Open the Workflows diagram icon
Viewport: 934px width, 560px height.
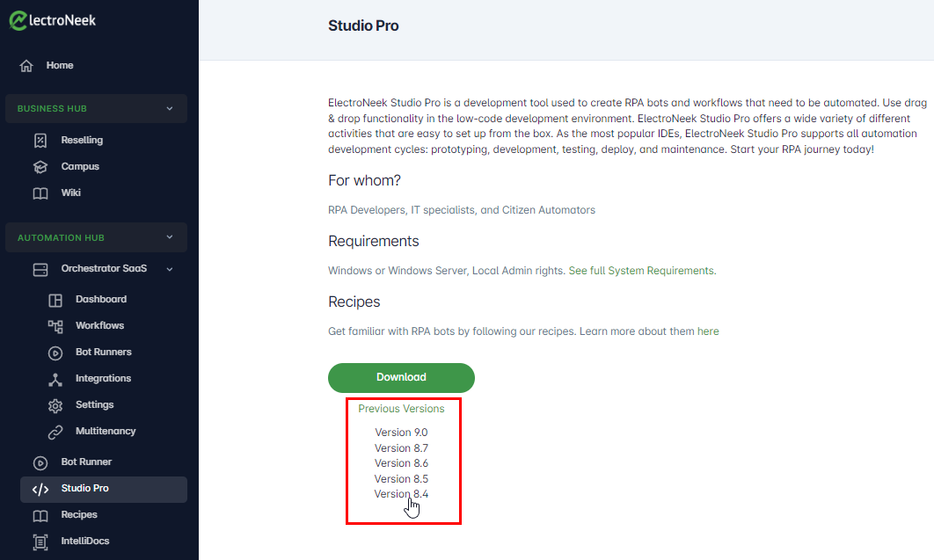coord(55,326)
